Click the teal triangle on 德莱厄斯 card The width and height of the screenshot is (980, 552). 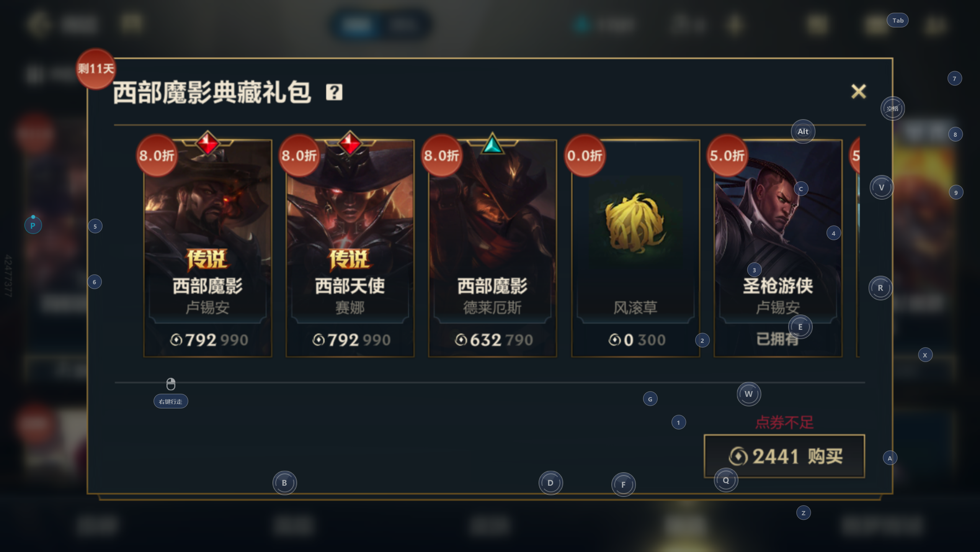point(492,144)
